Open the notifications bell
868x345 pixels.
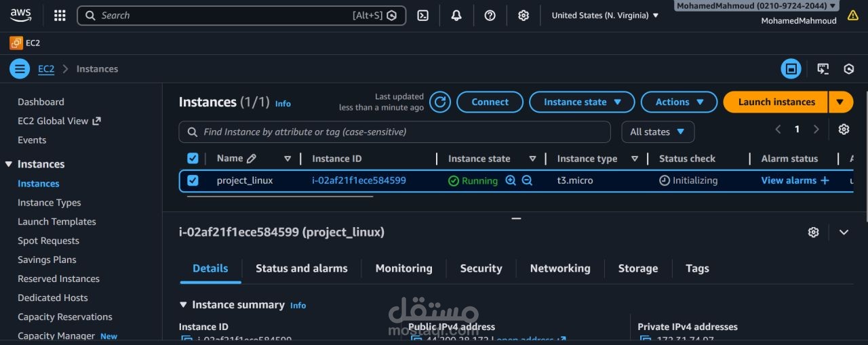(x=456, y=16)
